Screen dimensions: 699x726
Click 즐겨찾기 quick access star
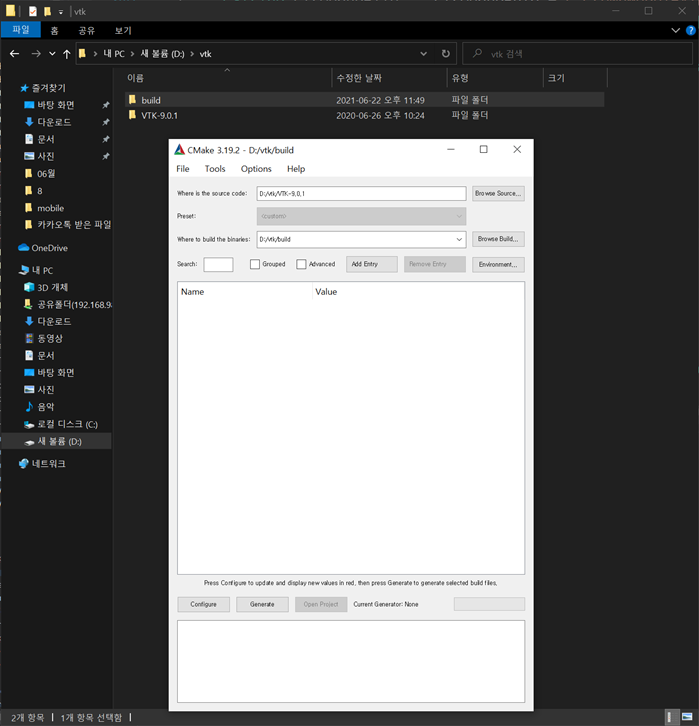pyautogui.click(x=24, y=88)
